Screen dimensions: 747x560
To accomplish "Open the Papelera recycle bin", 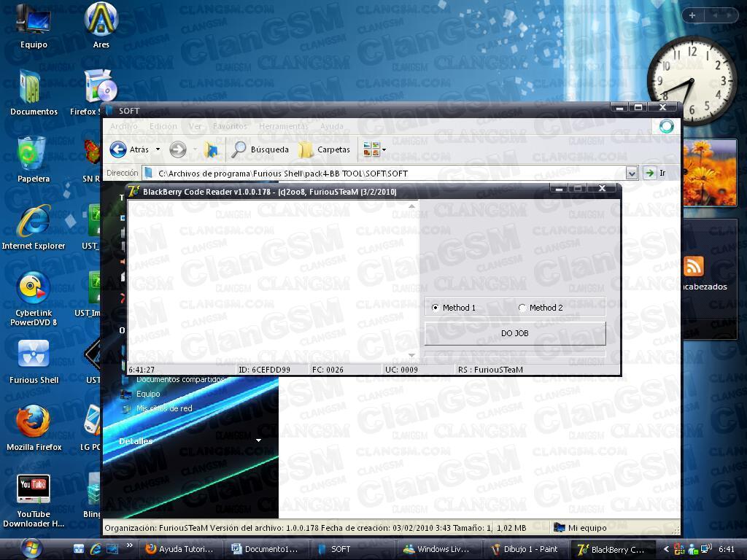I will pyautogui.click(x=34, y=160).
